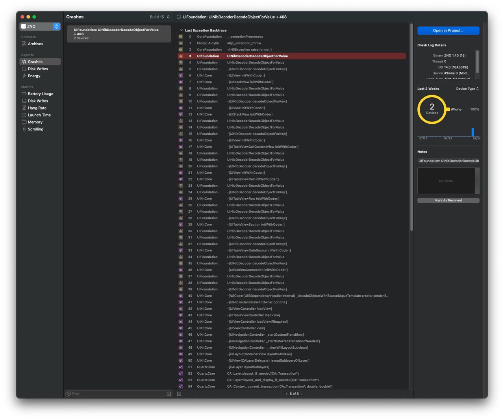
Task: Select Launch Time metrics
Action: (x=40, y=115)
